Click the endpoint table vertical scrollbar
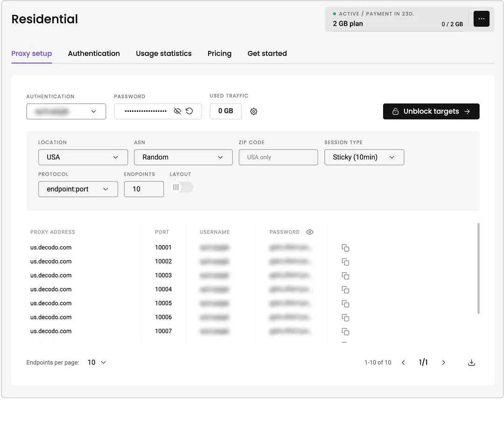This screenshot has height=429, width=504. point(479,268)
